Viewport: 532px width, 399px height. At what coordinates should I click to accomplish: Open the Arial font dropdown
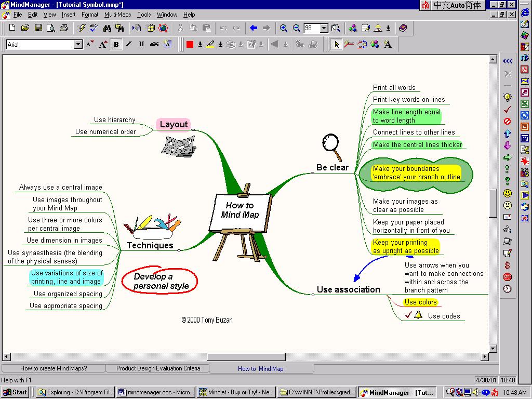tap(78, 44)
